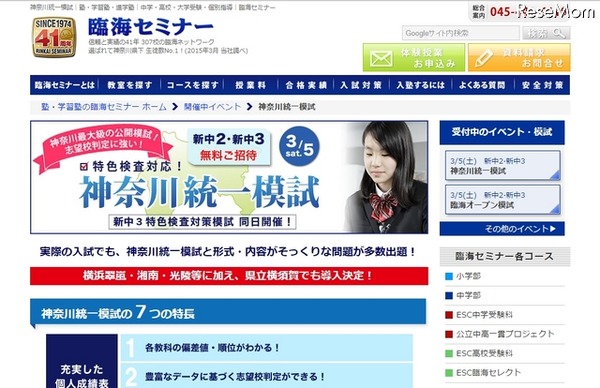Image resolution: width=600 pixels, height=388 pixels.
Task: Open the 3/5(土) 神奈川統一模試 sidebar event card
Action: point(502,165)
